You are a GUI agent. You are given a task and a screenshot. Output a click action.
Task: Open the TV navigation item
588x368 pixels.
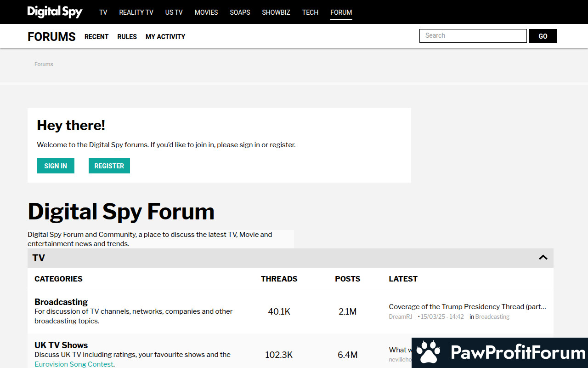click(103, 12)
